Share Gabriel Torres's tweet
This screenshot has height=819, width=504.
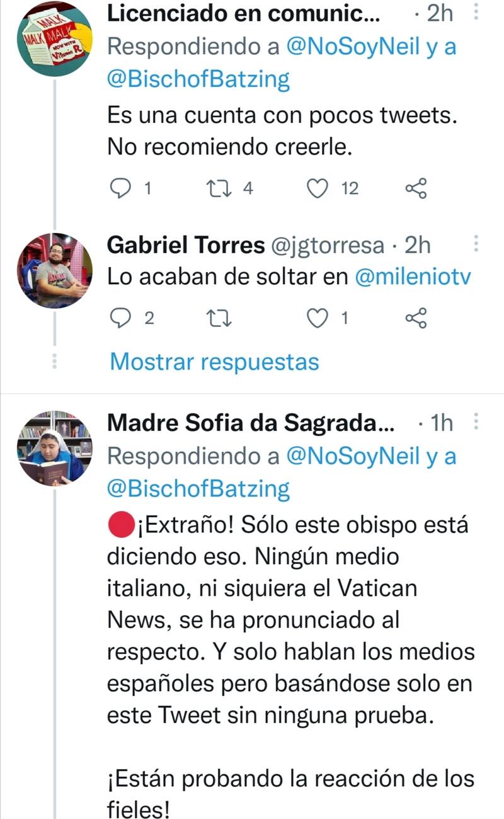pyautogui.click(x=416, y=319)
